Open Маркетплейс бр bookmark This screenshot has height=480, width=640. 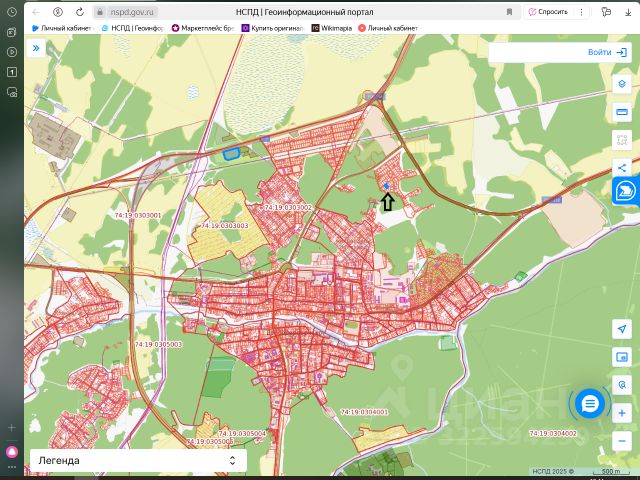coord(203,28)
